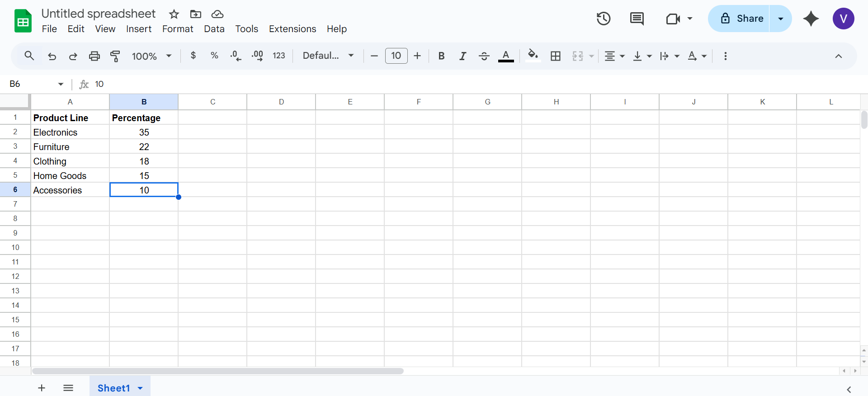Viewport: 868px width, 396px height.
Task: Open vertical align dropdown
Action: [x=642, y=56]
